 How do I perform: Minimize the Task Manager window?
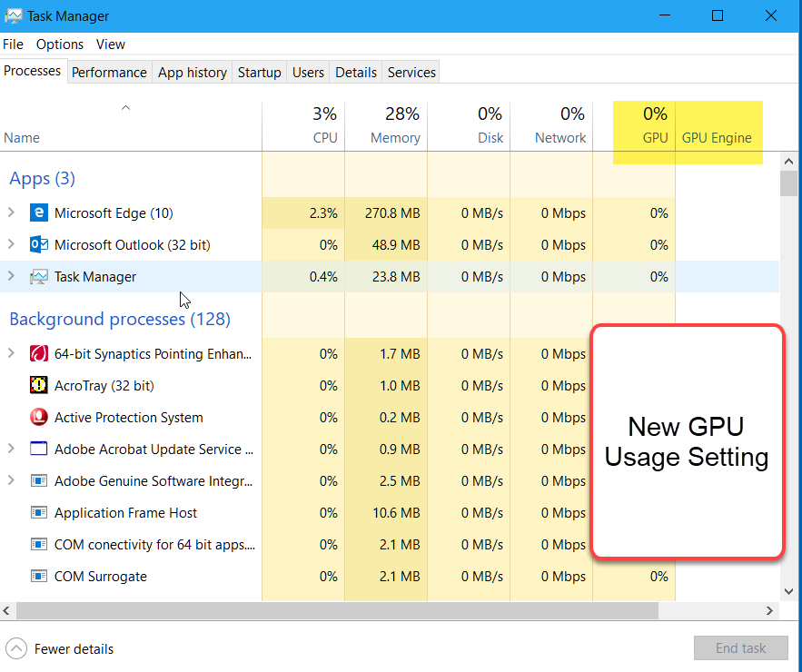(x=665, y=15)
